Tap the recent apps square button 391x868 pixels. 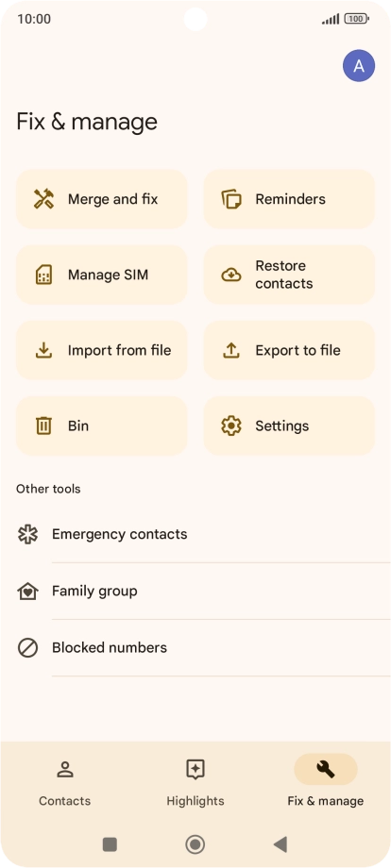point(110,844)
